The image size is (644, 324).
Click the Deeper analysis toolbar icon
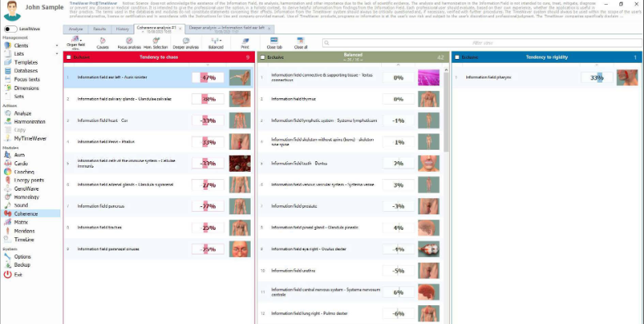(x=186, y=43)
